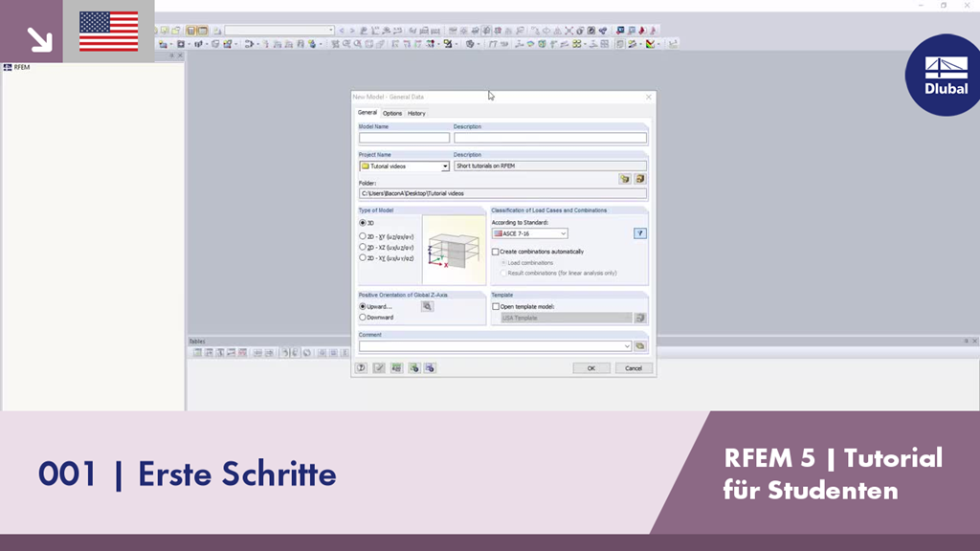980x551 pixels.
Task: Open the USA Template dropdown
Action: coord(628,318)
